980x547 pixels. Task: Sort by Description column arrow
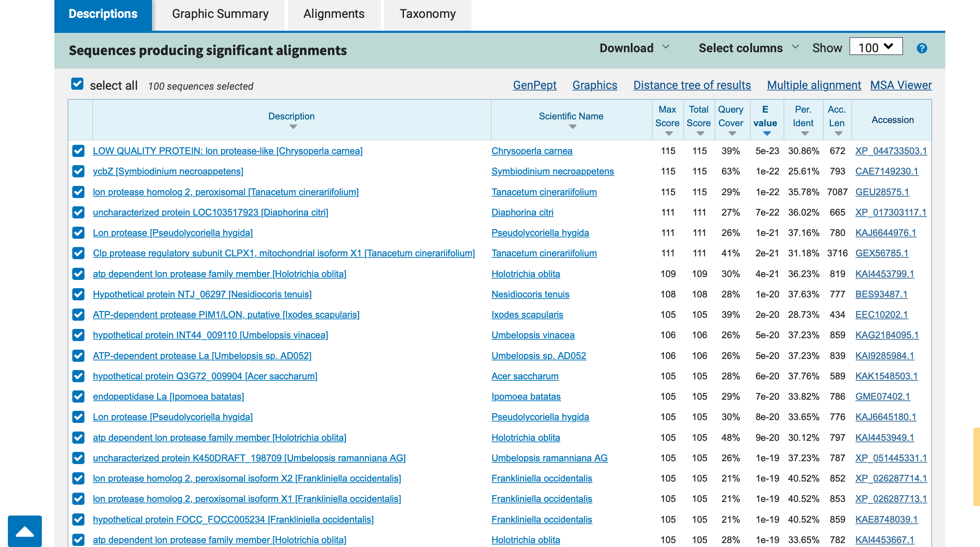pyautogui.click(x=293, y=127)
